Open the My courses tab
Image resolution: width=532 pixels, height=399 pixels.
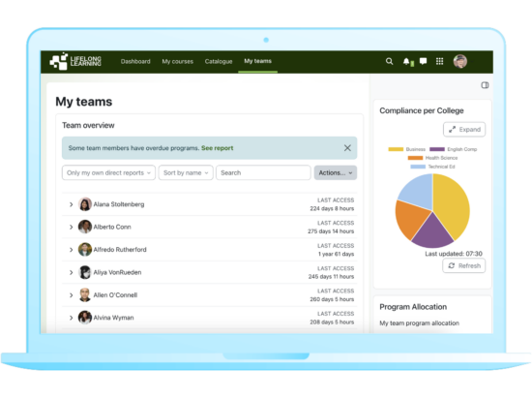pos(177,61)
